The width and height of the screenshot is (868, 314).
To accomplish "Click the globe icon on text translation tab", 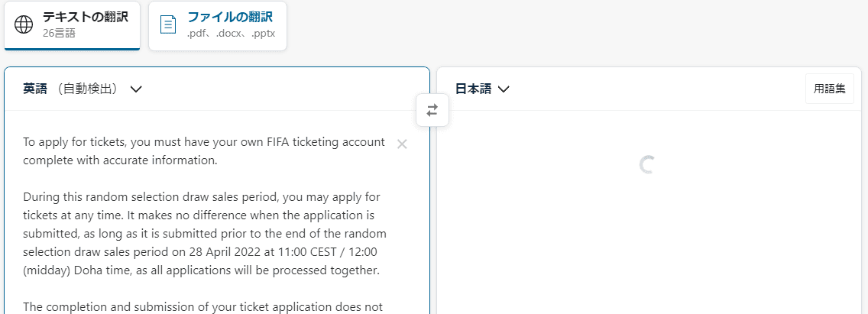I will click(23, 25).
